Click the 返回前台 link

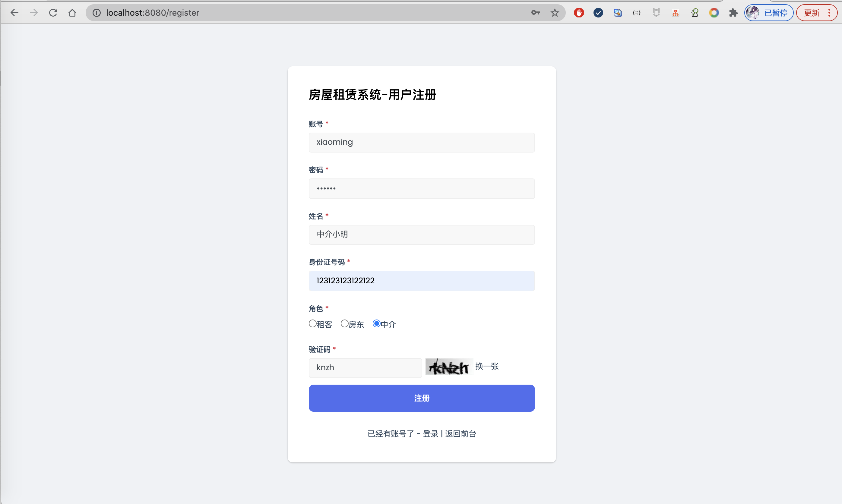461,434
